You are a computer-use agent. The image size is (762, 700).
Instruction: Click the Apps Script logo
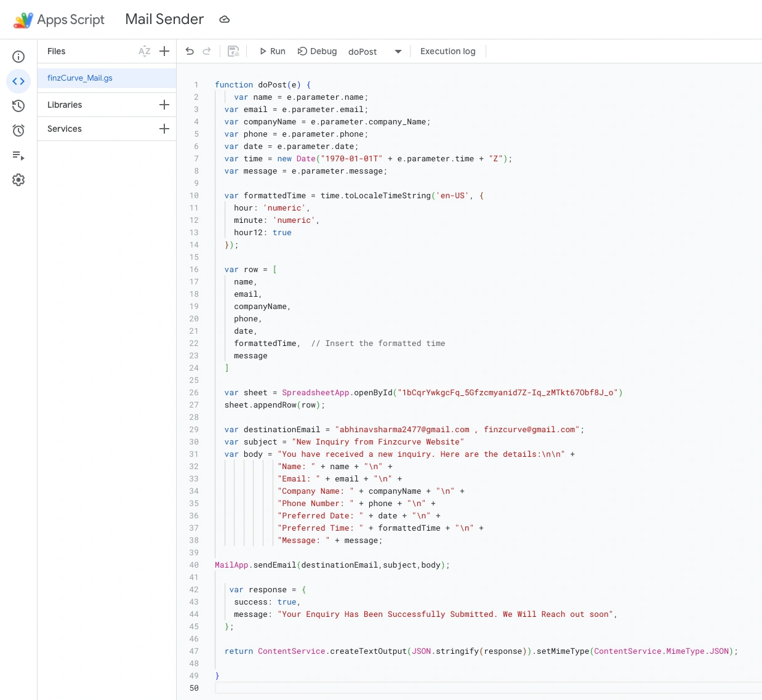tap(23, 19)
